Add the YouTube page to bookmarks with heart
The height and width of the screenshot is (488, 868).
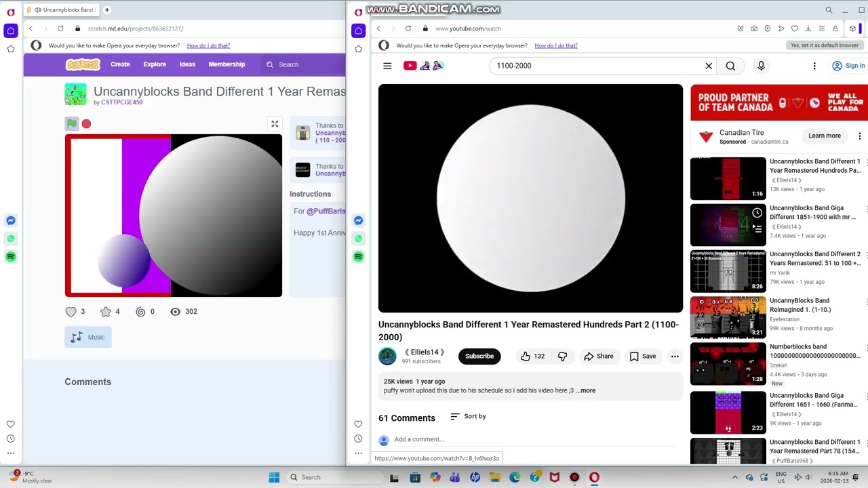click(795, 28)
